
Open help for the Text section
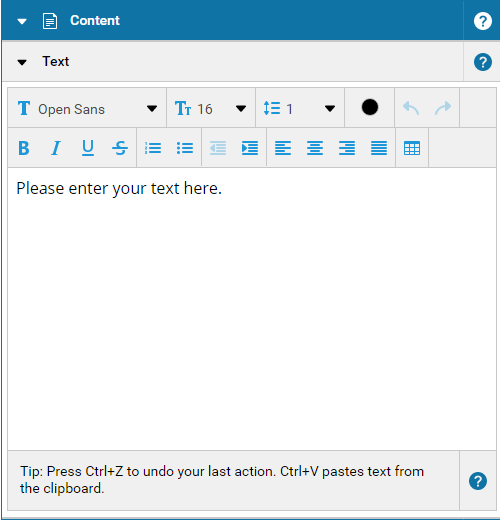coord(483,62)
